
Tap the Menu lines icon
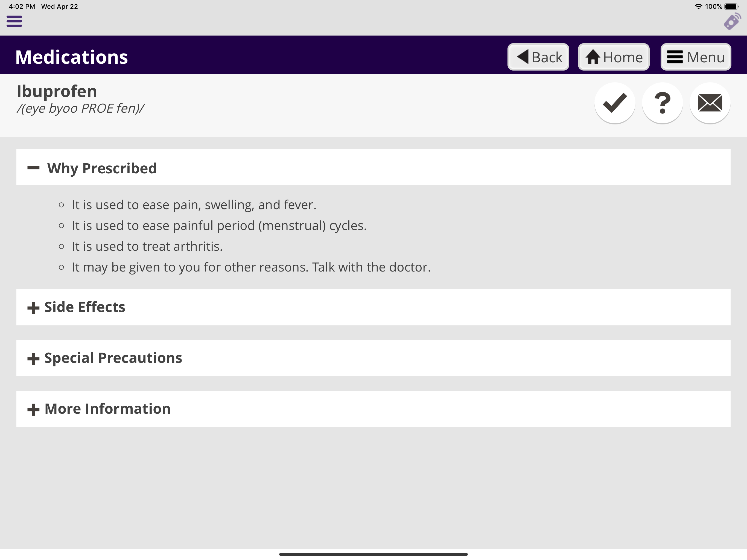(675, 57)
